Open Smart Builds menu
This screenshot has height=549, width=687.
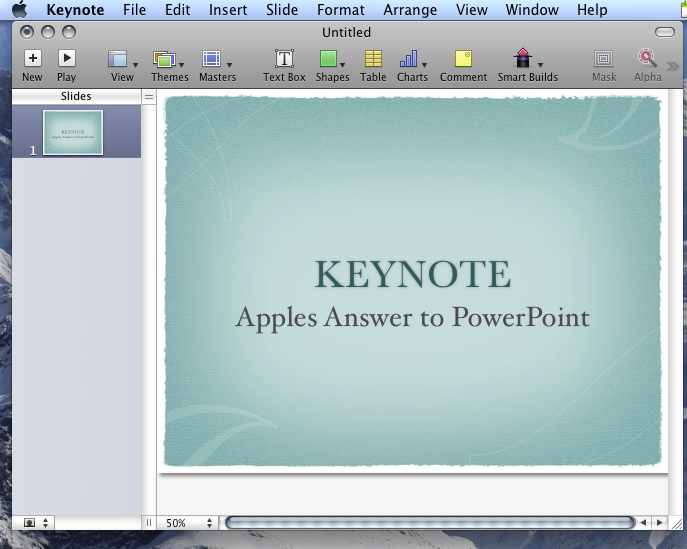coord(527,66)
